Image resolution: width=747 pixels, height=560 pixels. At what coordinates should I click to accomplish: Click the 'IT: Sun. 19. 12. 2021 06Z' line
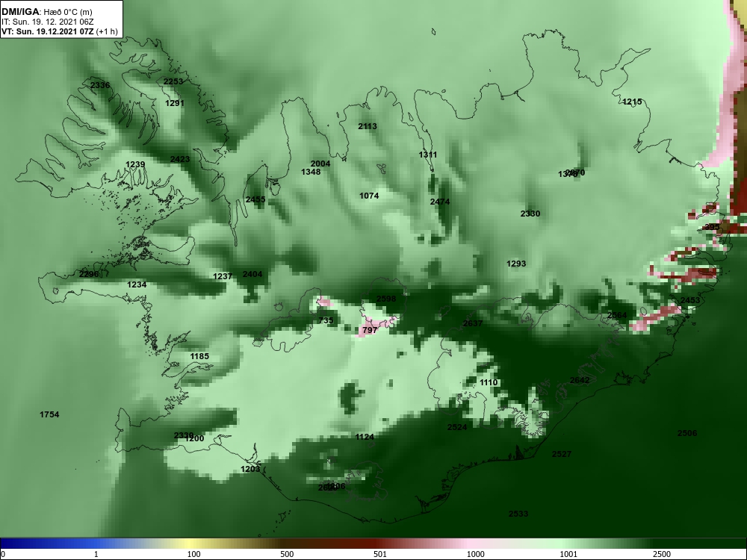(x=48, y=22)
